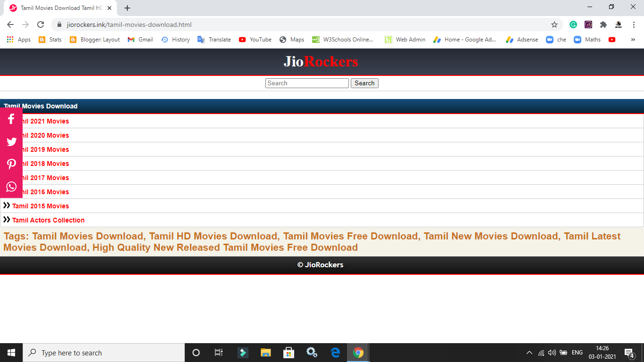This screenshot has height=362, width=644.
Task: Open the Stats bookmark
Action: (x=50, y=40)
